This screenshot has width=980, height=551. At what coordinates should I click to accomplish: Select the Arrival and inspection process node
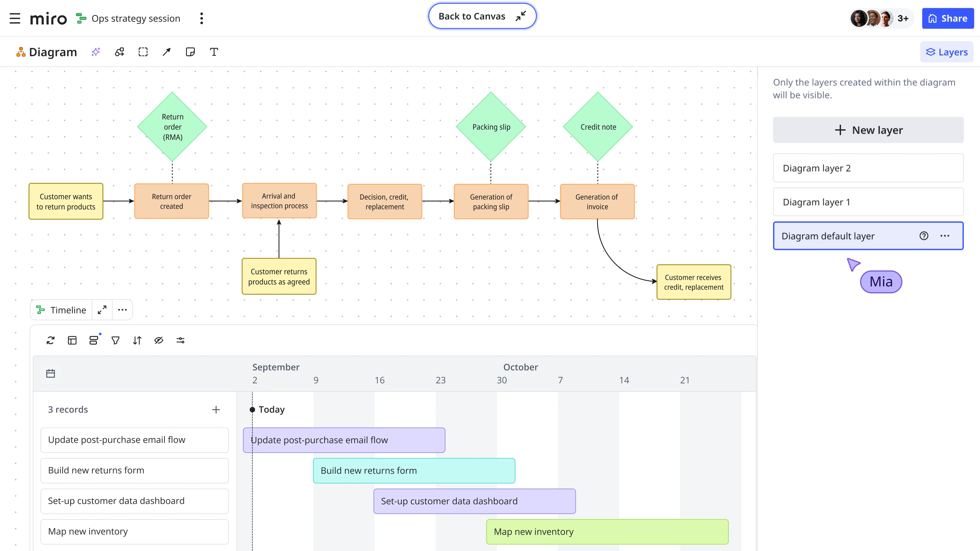(x=279, y=201)
